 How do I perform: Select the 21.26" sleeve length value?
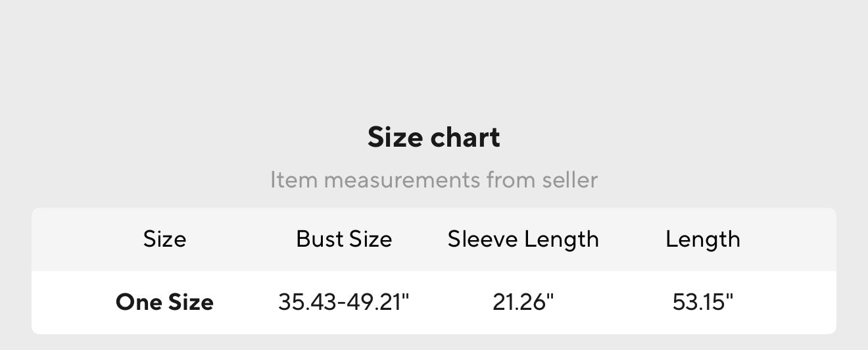click(x=523, y=303)
